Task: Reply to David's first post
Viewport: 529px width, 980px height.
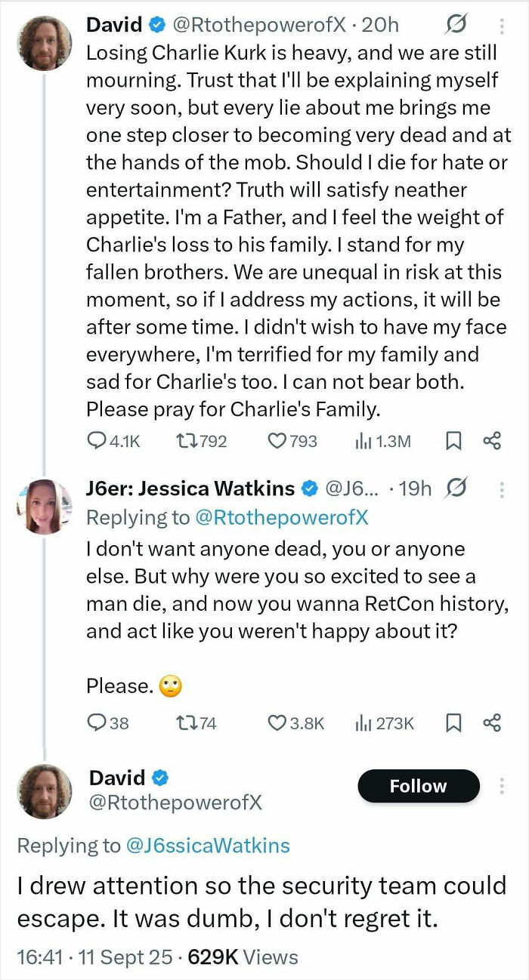Action: click(x=98, y=439)
